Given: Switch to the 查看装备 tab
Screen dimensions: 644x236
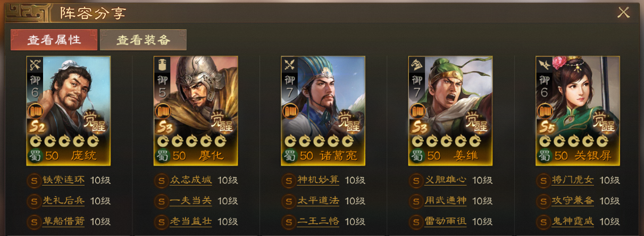Looking at the screenshot, I should click(143, 40).
